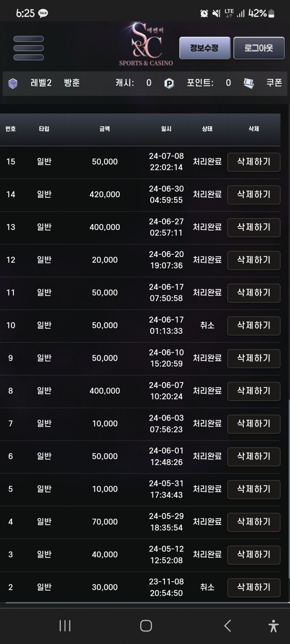Tap the KakaoTalk notification icon
This screenshot has width=290, height=644.
pyautogui.click(x=43, y=13)
